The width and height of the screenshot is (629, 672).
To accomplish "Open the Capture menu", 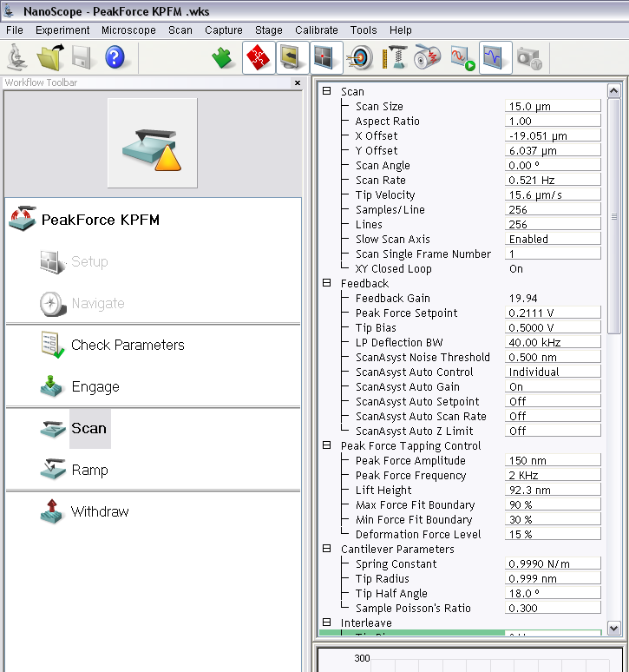I will [x=224, y=30].
